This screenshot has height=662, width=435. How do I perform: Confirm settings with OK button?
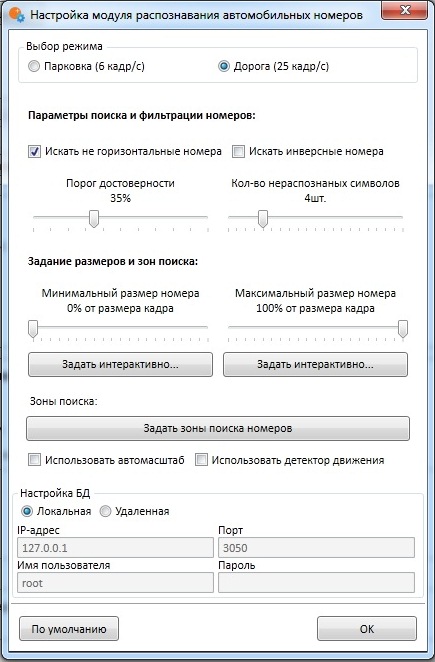[x=367, y=629]
